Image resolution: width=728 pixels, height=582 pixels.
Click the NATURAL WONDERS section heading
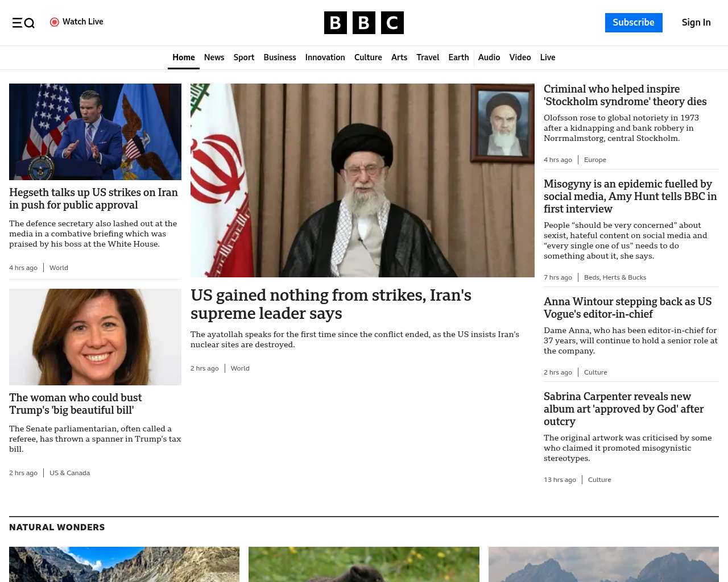click(x=57, y=527)
